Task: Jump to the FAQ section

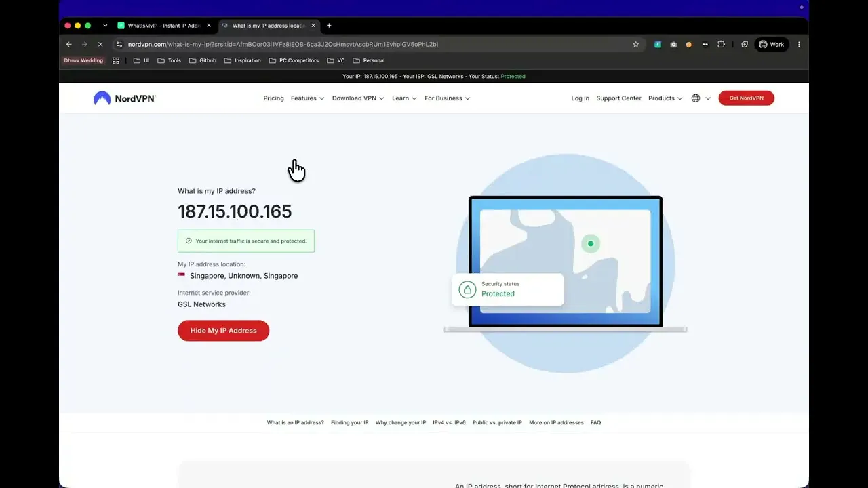Action: point(595,423)
